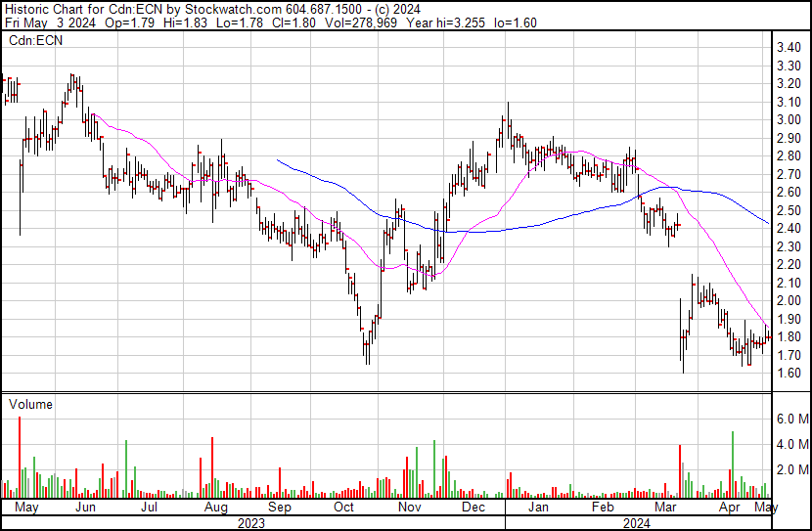
Task: Click the Volume panel label
Action: (30, 404)
